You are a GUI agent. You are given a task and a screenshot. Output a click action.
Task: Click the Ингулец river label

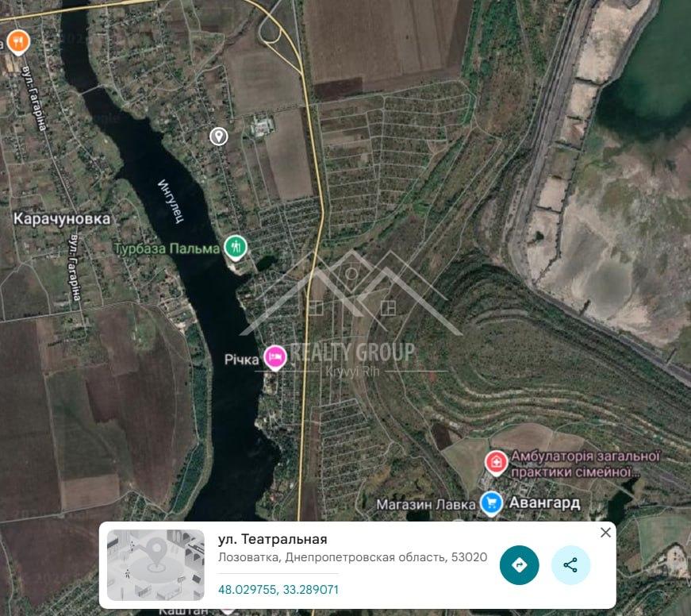(x=171, y=201)
